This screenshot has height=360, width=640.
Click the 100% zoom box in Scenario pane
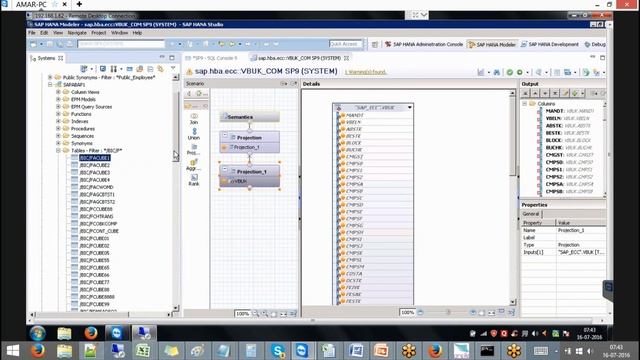pos(242,314)
